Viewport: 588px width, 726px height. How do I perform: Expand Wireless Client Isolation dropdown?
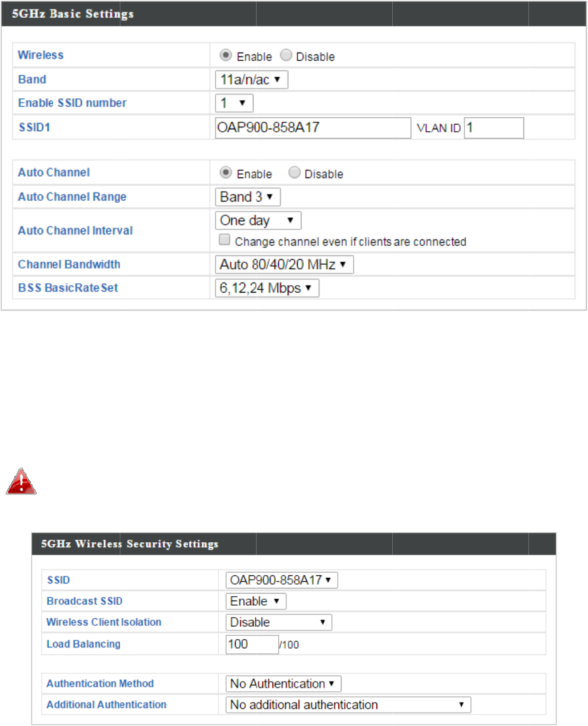click(x=279, y=622)
